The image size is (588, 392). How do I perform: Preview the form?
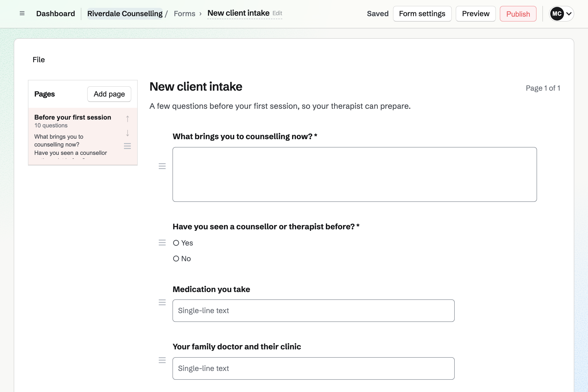coord(476,14)
